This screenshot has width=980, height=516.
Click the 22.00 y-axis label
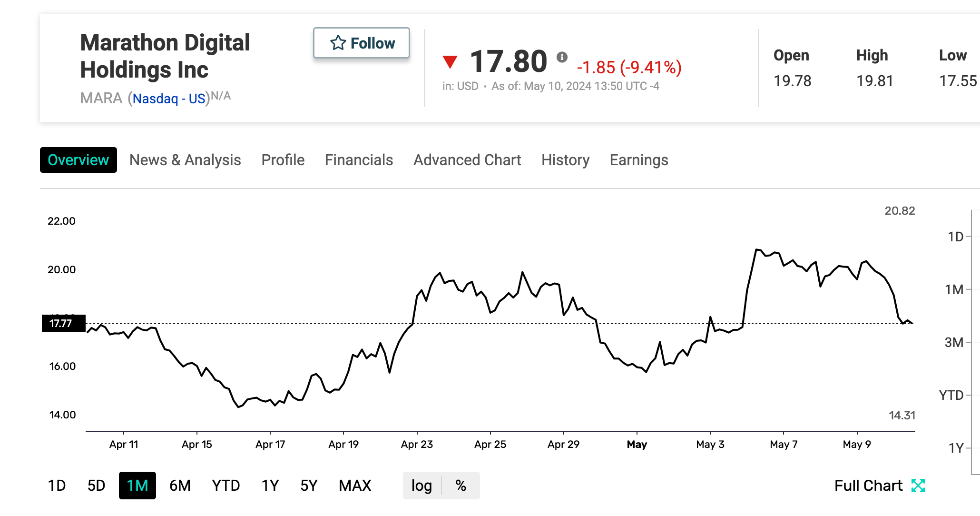61,221
